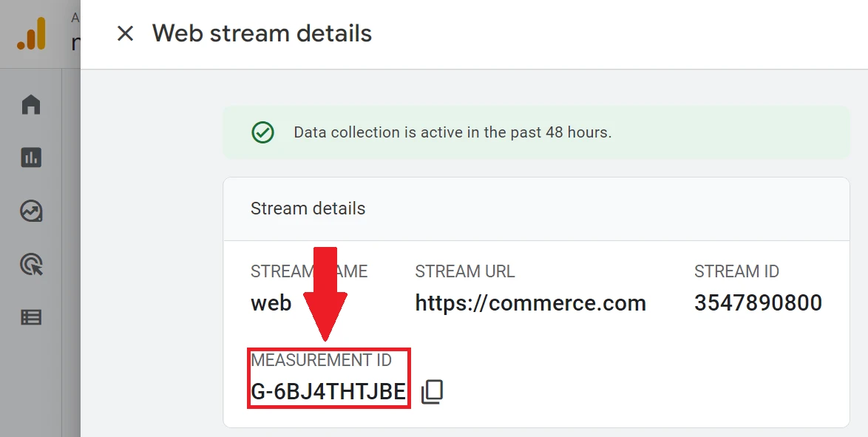The height and width of the screenshot is (437, 868).
Task: Copy the Measurement ID with copy icon
Action: tap(433, 392)
